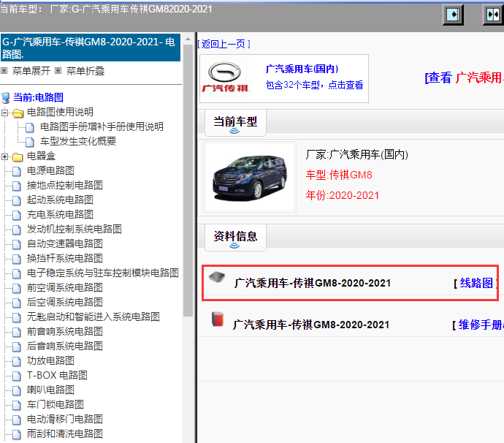Click the GM8 car thumbnail image
This screenshot has height=443, width=504.
(250, 177)
